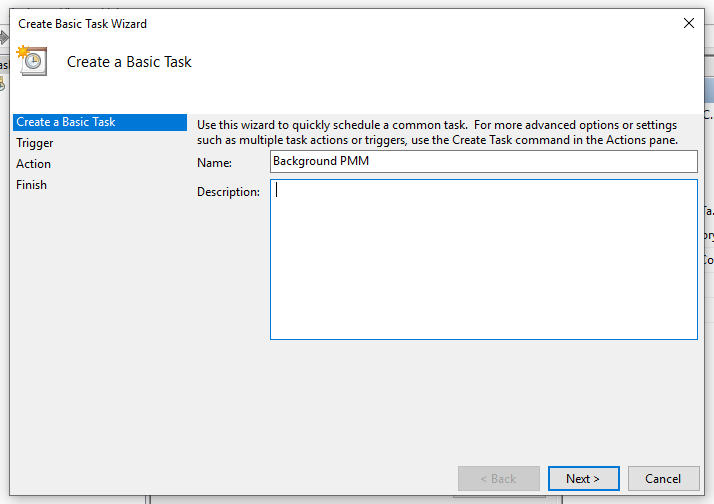
Task: Close the wizard with the X button
Action: point(688,23)
